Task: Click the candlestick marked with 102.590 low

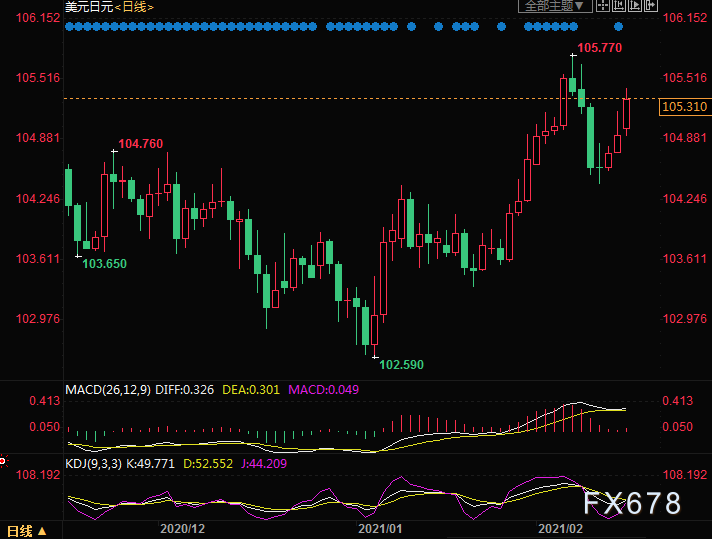Action: click(x=375, y=318)
